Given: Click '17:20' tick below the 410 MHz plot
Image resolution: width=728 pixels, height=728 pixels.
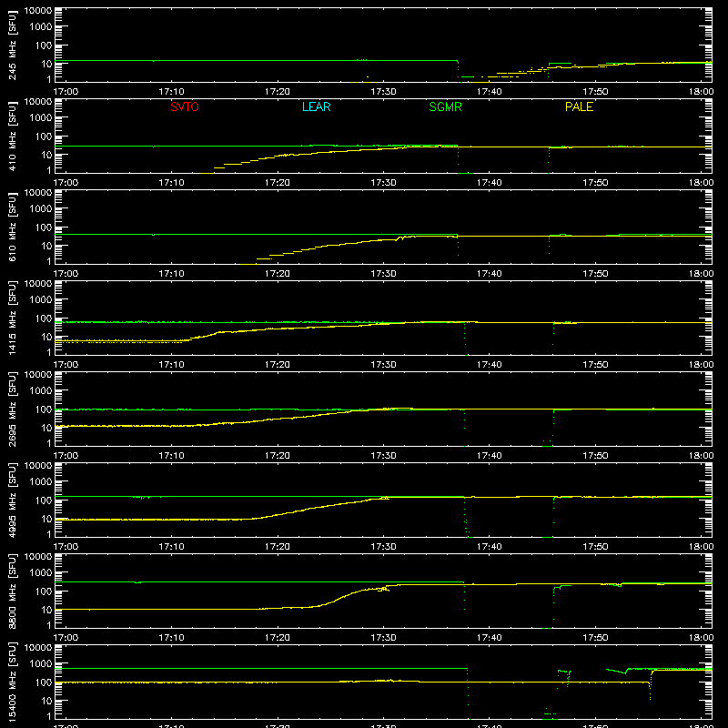Looking at the screenshot, I should (278, 183).
